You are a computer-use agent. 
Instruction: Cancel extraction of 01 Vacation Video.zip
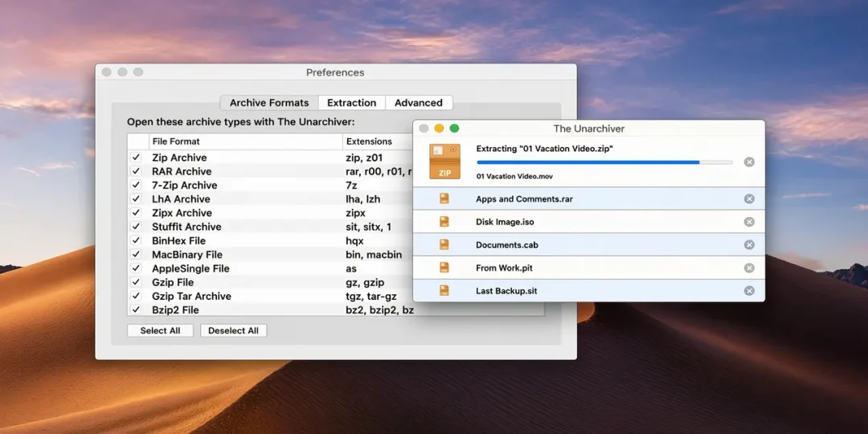(x=749, y=162)
